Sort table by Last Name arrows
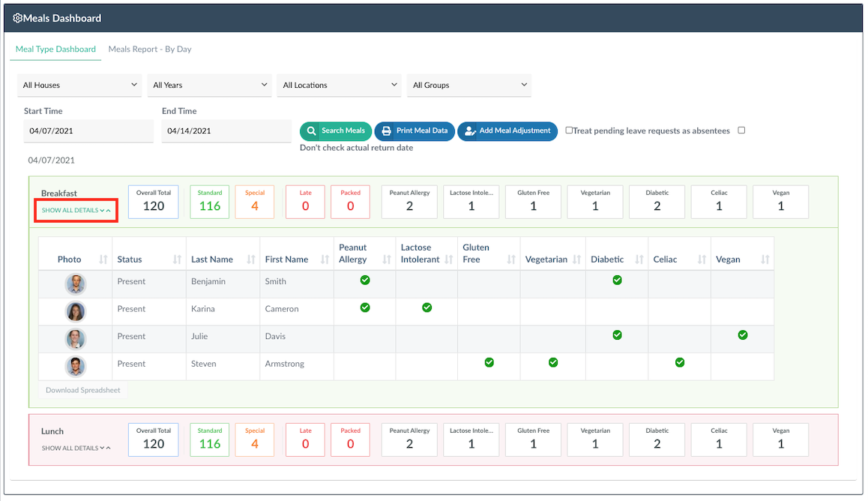 [x=250, y=259]
